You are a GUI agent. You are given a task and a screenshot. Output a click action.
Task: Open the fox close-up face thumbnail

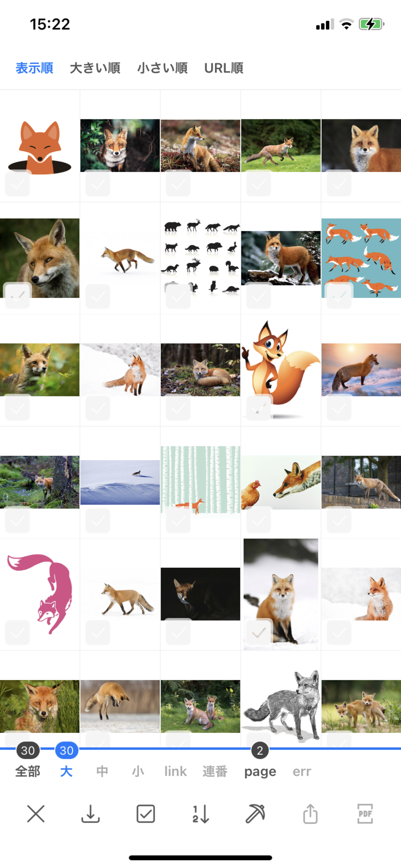click(x=40, y=258)
